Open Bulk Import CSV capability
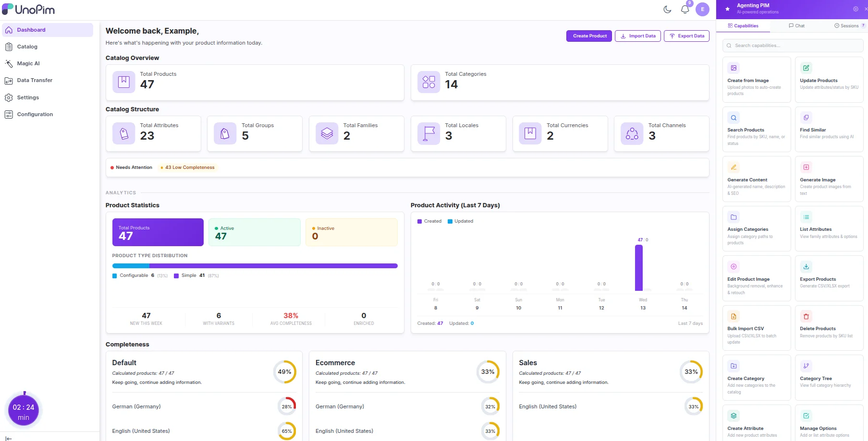The height and width of the screenshot is (441, 868). point(756,328)
